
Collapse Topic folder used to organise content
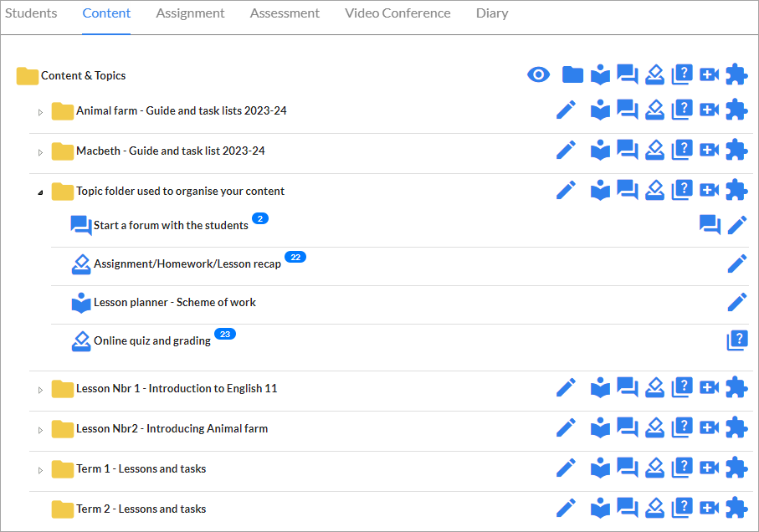[41, 192]
